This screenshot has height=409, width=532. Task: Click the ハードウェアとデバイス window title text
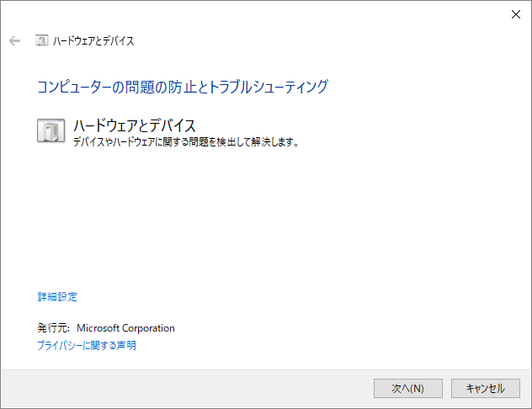(93, 40)
